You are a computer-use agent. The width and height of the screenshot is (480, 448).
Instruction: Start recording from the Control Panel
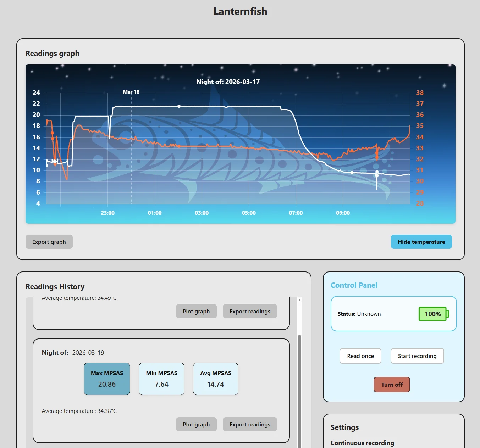[x=417, y=356]
